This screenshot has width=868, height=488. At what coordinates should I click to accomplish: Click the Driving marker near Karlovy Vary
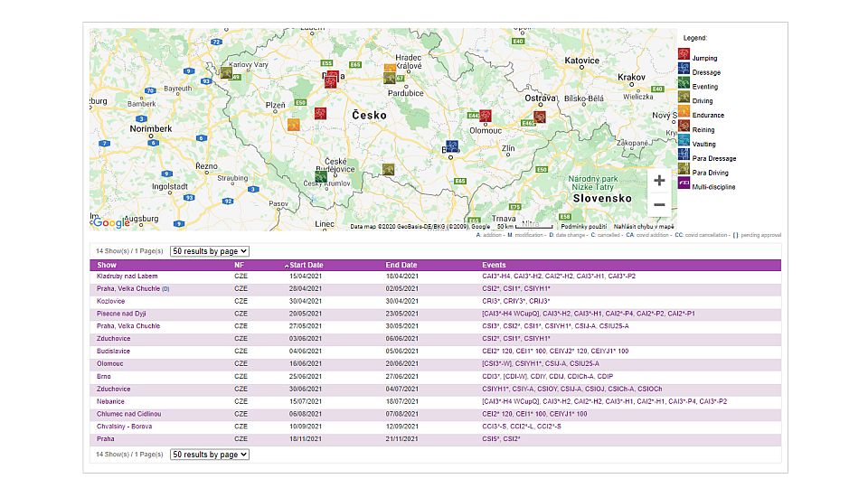(x=226, y=72)
